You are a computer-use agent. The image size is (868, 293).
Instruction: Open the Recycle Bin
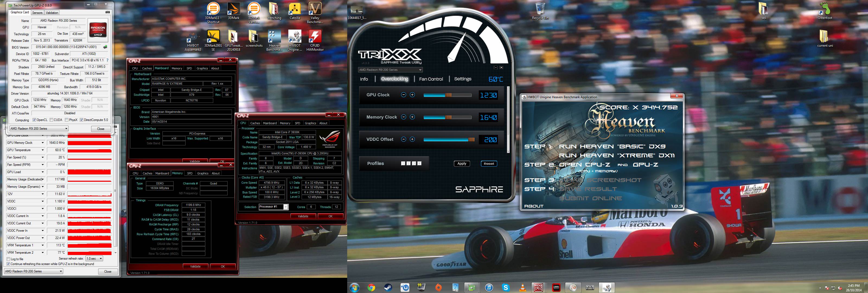pos(540,11)
